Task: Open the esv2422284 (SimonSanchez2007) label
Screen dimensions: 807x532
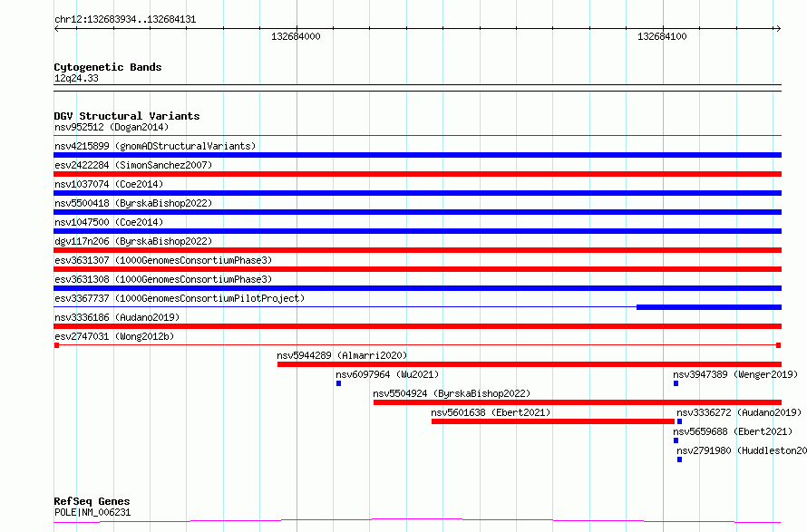Action: (x=133, y=165)
